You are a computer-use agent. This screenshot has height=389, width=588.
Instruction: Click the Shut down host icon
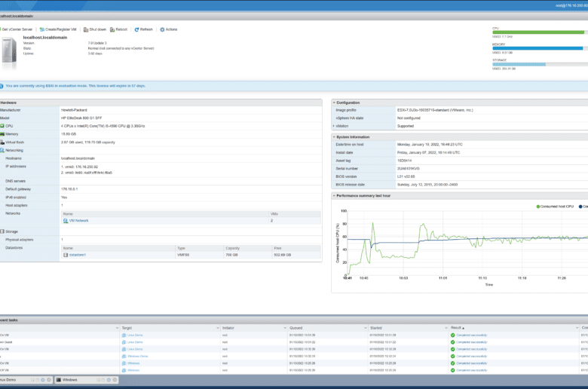coord(86,29)
